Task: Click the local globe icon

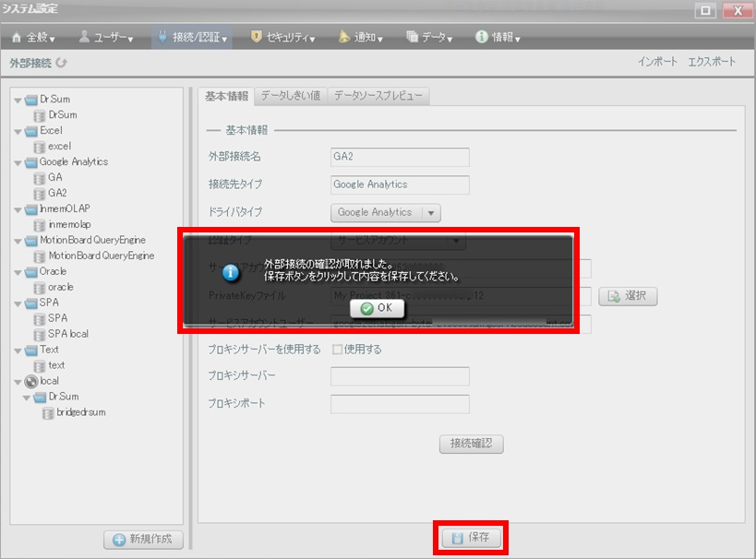Action: pos(30,381)
